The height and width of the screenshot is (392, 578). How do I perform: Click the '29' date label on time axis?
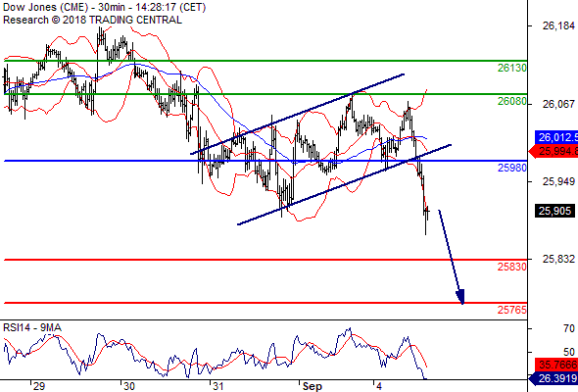[39, 387]
